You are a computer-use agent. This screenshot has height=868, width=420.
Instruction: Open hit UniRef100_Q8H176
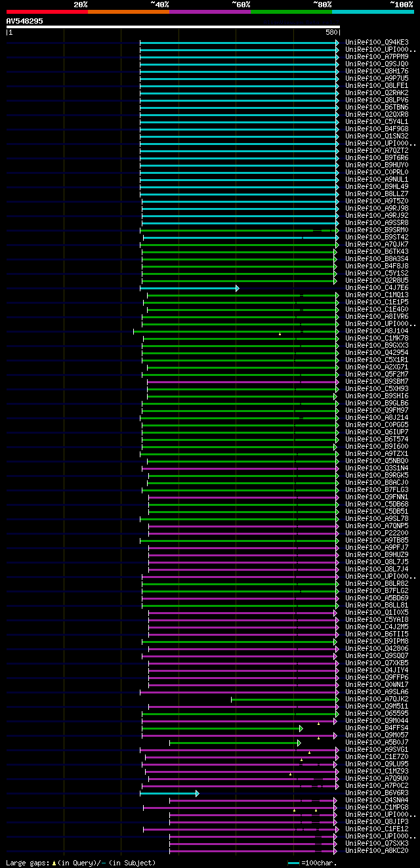tap(377, 72)
